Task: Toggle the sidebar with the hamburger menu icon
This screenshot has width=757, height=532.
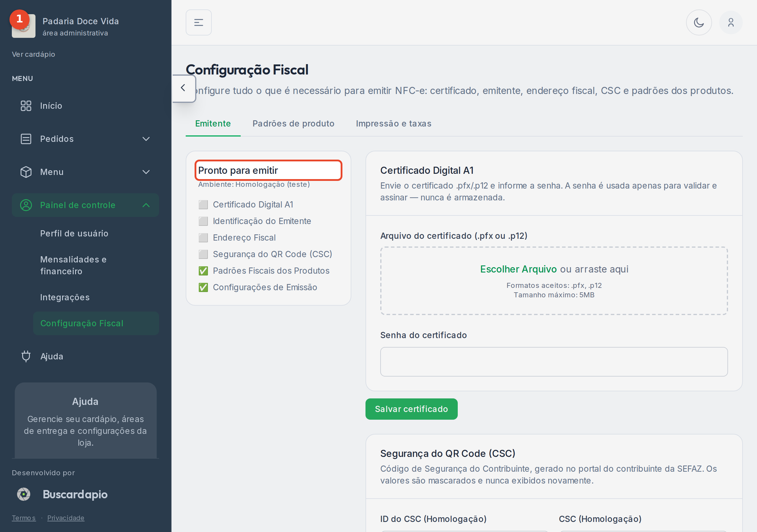Action: (x=198, y=22)
